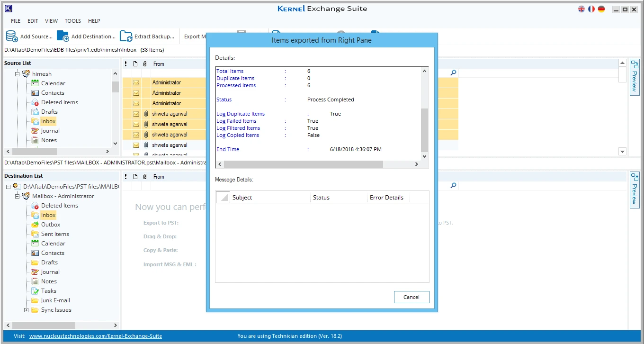Select Notes folder in Destination List
The image size is (644, 344).
tap(49, 281)
